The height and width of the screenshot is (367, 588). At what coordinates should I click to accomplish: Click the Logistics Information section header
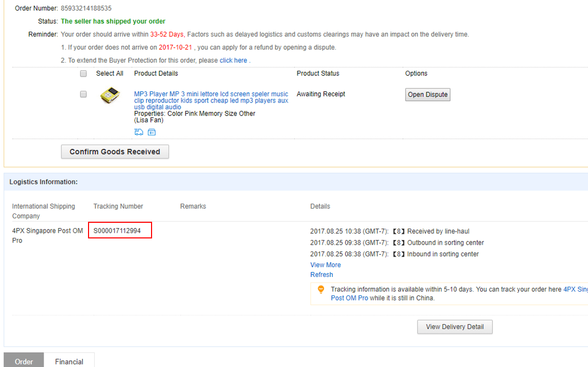point(44,182)
